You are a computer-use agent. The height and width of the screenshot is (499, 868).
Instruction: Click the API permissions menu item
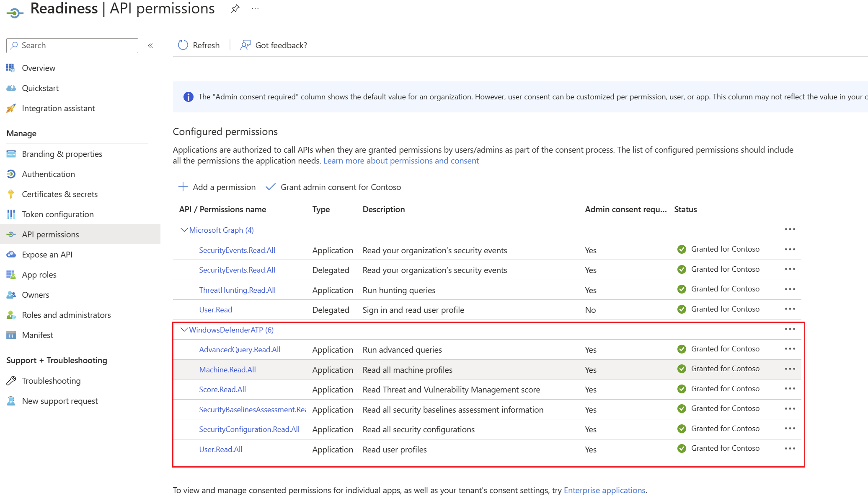tap(50, 234)
